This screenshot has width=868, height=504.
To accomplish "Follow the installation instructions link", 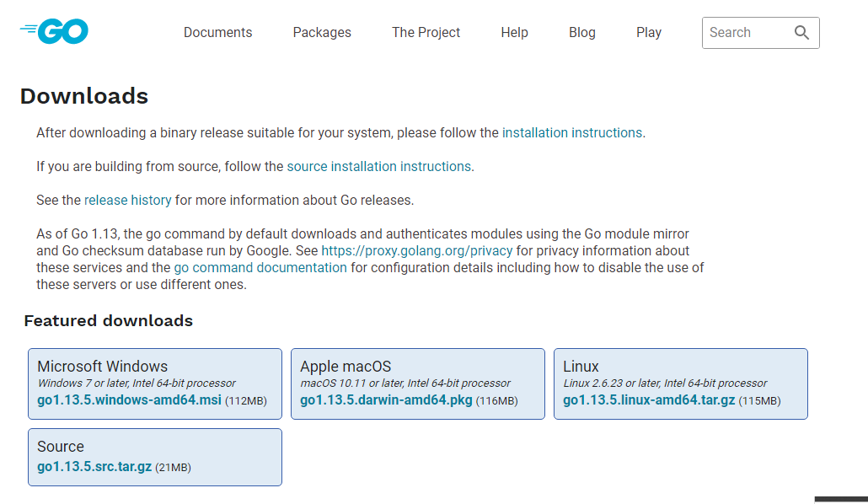I will pyautogui.click(x=572, y=133).
